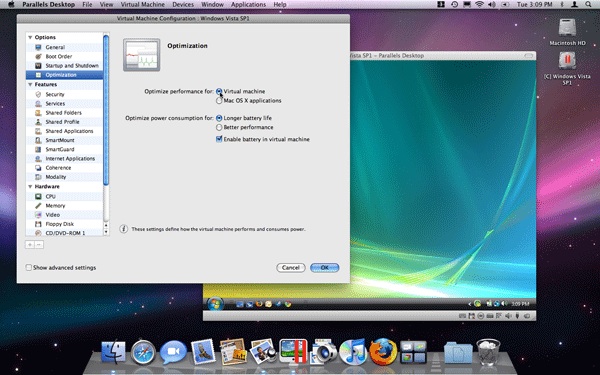
Task: Click the Services sidebar icon
Action: (x=38, y=104)
